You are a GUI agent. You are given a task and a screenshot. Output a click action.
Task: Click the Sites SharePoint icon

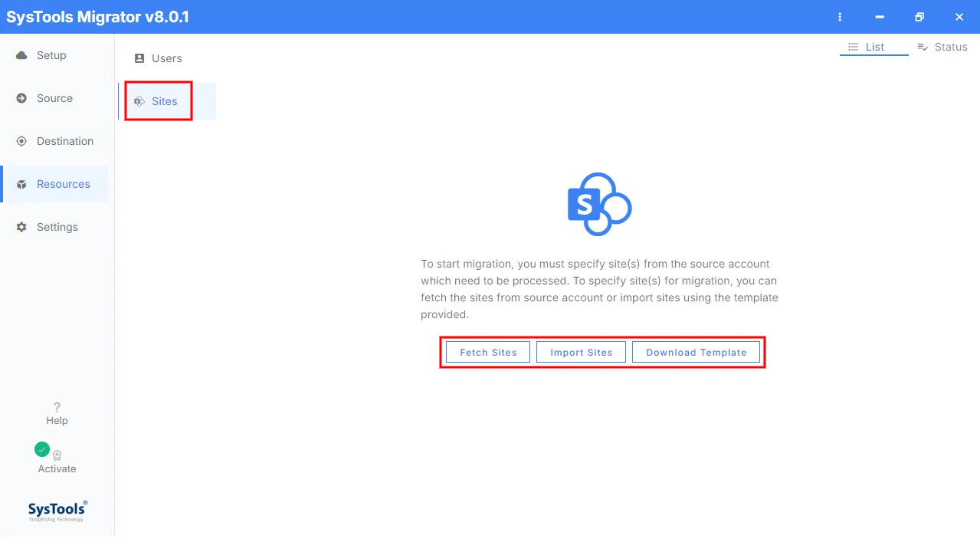[139, 101]
